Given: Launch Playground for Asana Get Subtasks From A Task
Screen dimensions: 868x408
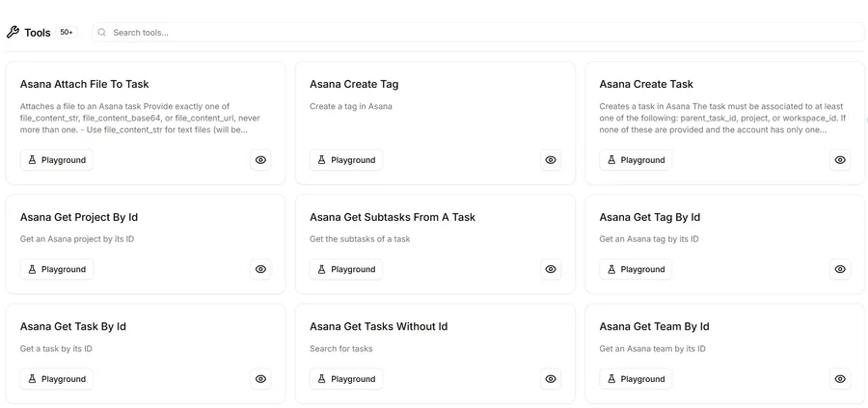Looking at the screenshot, I should tap(346, 269).
